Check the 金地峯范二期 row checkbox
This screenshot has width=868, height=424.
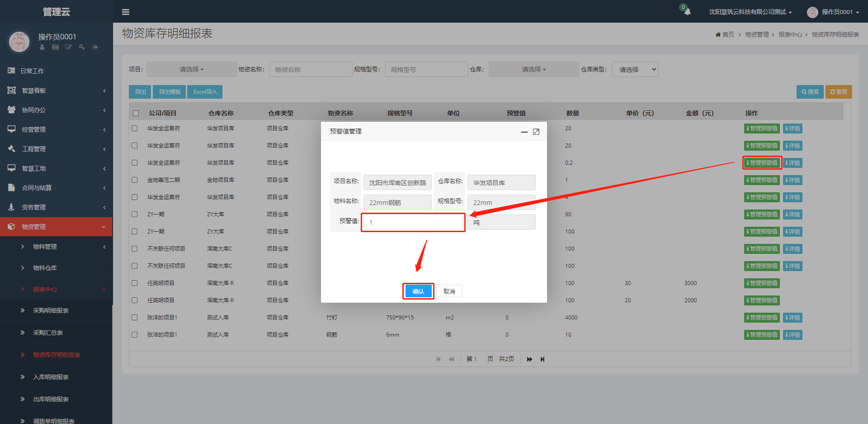point(135,180)
